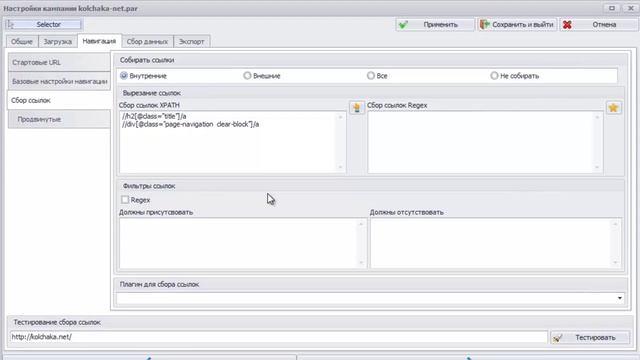The height and width of the screenshot is (360, 640).
Task: Open Базовые настройки навигации section
Action: (x=59, y=81)
